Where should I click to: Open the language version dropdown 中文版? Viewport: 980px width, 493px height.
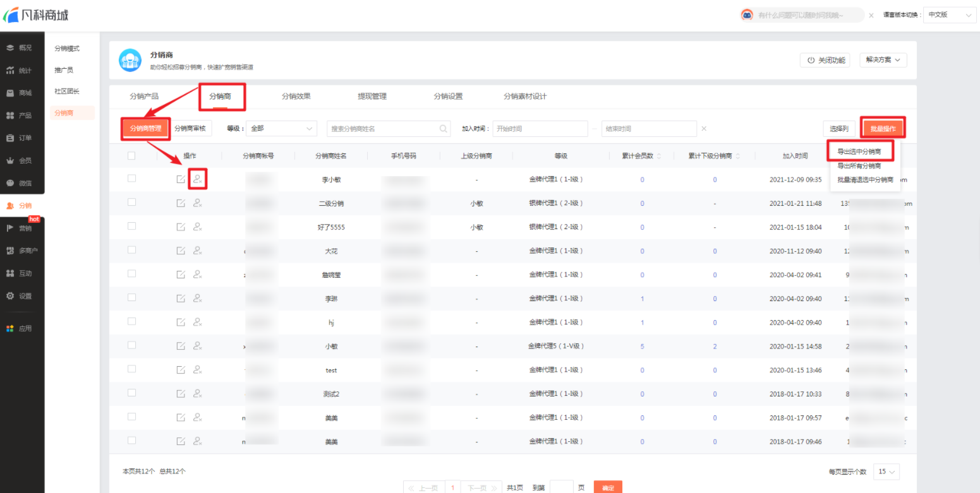(x=950, y=15)
